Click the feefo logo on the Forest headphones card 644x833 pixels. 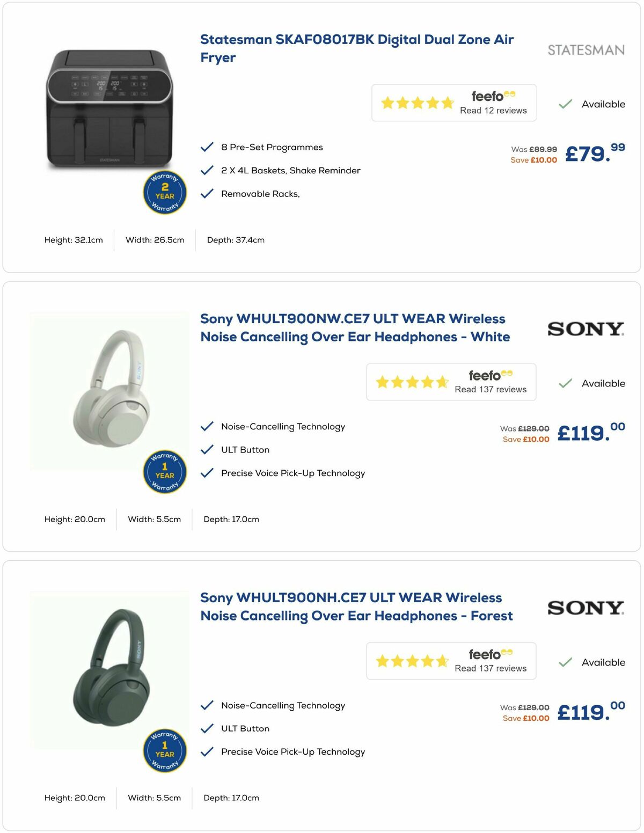pyautogui.click(x=489, y=654)
